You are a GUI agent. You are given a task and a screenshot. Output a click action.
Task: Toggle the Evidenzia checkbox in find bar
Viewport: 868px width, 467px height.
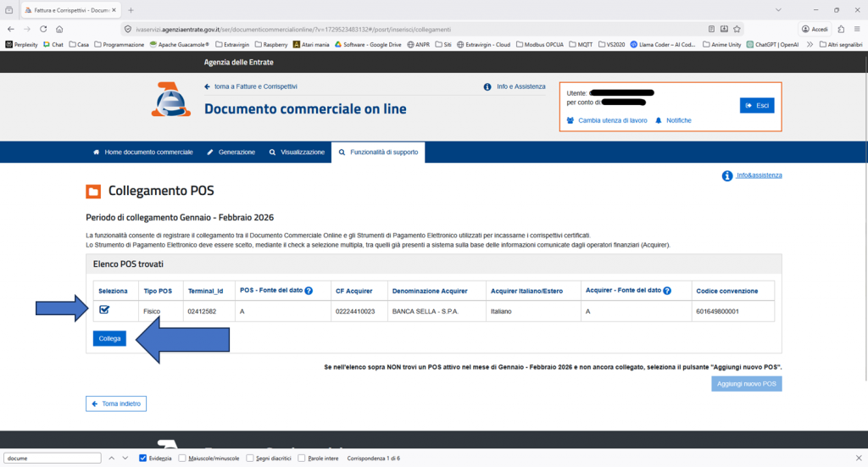tap(143, 459)
